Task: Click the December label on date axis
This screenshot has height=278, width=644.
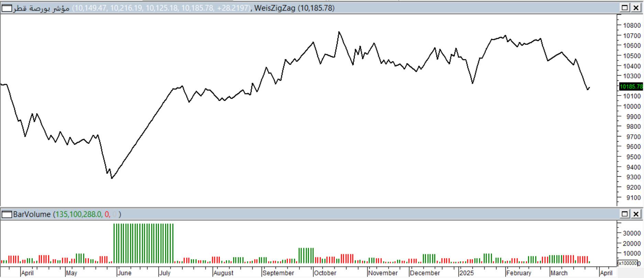Action: pyautogui.click(x=425, y=273)
